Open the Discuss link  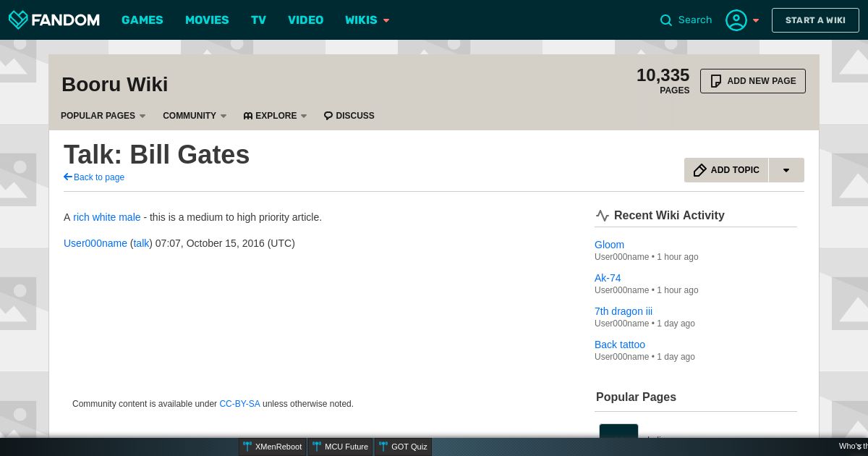click(349, 116)
